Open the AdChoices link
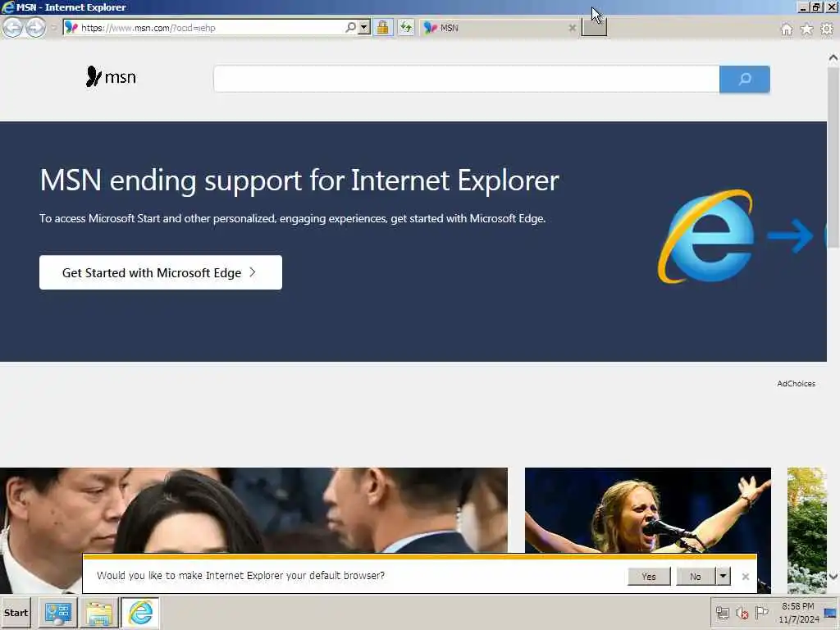The width and height of the screenshot is (840, 630). point(796,384)
